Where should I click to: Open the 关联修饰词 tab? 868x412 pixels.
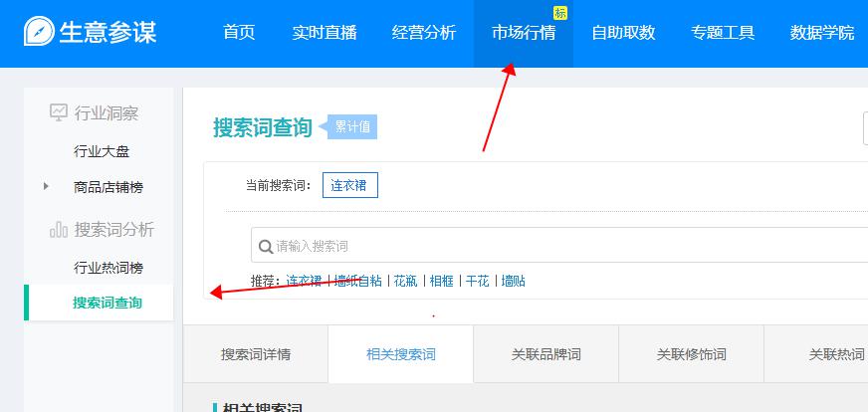692,354
